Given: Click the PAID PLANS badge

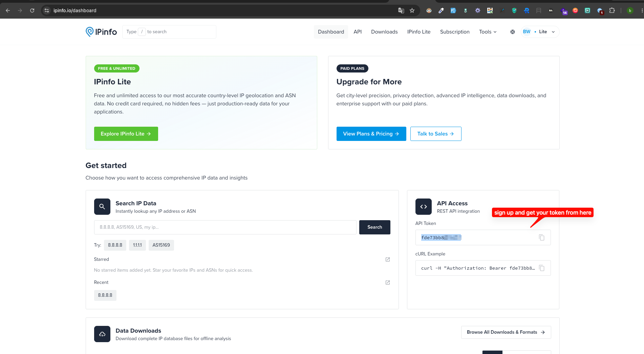Looking at the screenshot, I should click(x=352, y=68).
